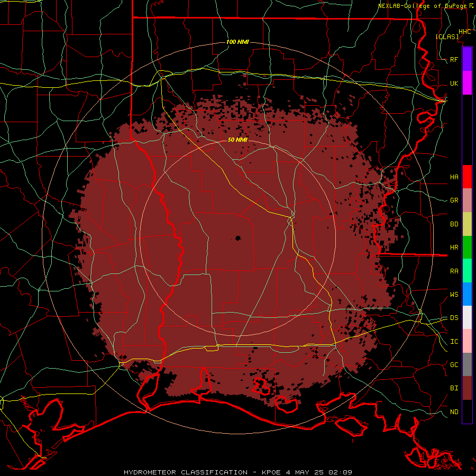Image resolution: width=476 pixels, height=476 pixels.
Task: Click the 100 NMI range ring label
Action: tap(237, 42)
